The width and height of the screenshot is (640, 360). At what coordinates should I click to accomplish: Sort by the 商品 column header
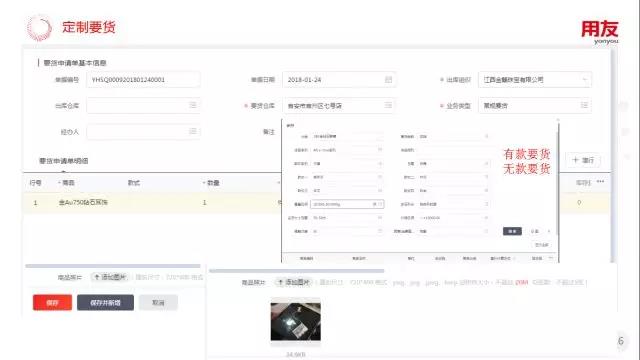click(x=67, y=183)
